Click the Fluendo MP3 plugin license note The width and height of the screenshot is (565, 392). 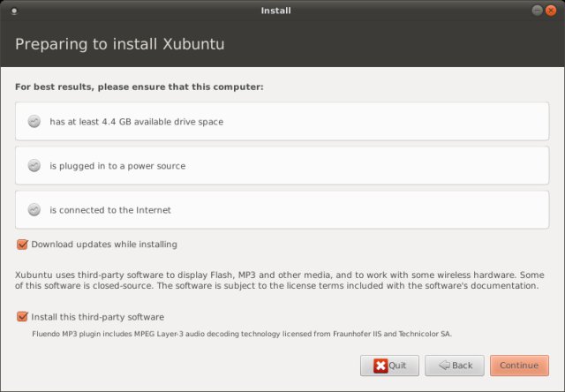coord(242,334)
